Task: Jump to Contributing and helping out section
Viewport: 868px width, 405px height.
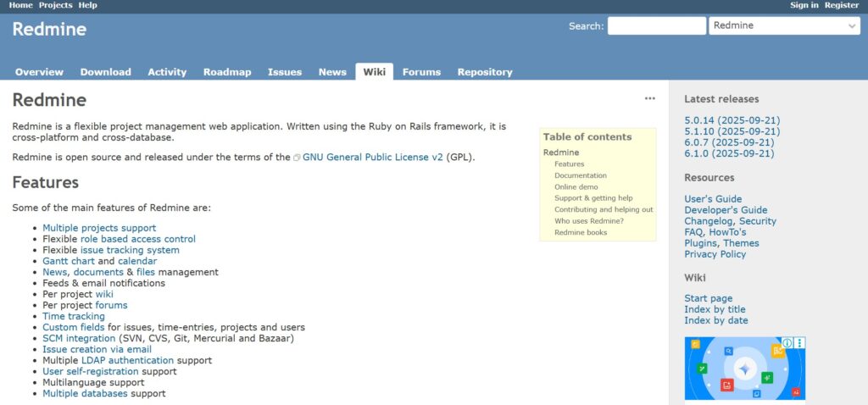Action: coord(604,209)
